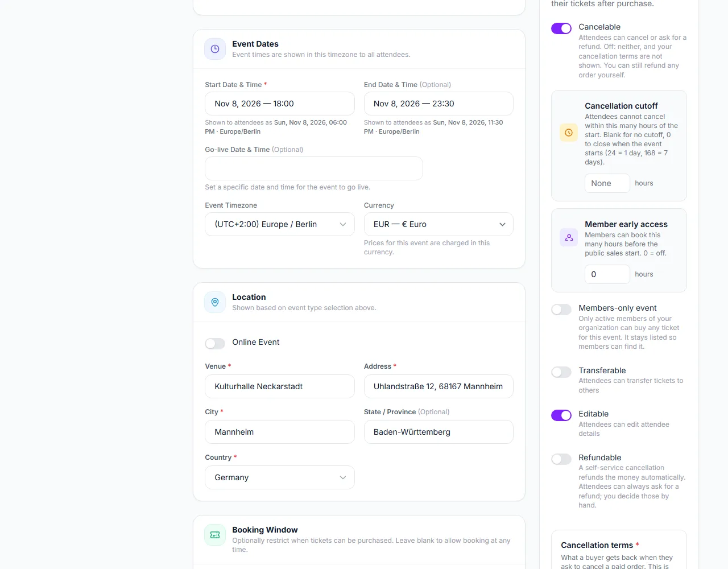Click the Member early access people icon
Viewport: 728px width, 569px height.
point(569,237)
